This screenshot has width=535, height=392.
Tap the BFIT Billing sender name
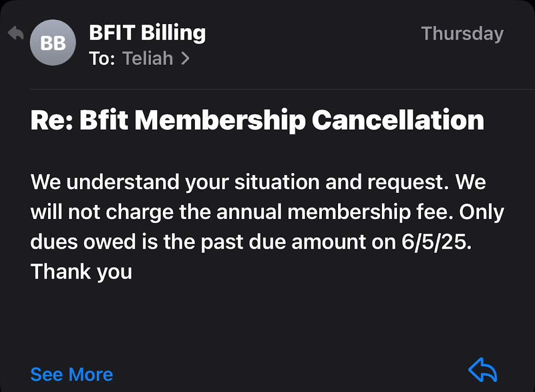click(x=147, y=33)
